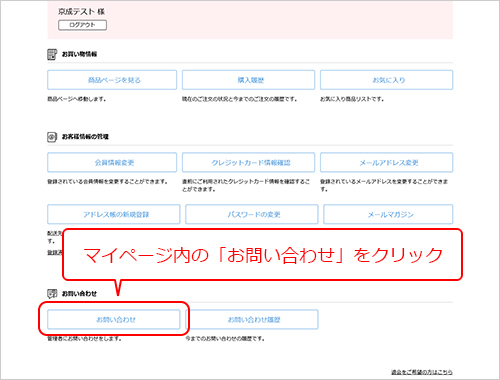Screen dimensions: 500x380
Task: Click description 管理者にお問い合わせをします。
Action: [84, 339]
